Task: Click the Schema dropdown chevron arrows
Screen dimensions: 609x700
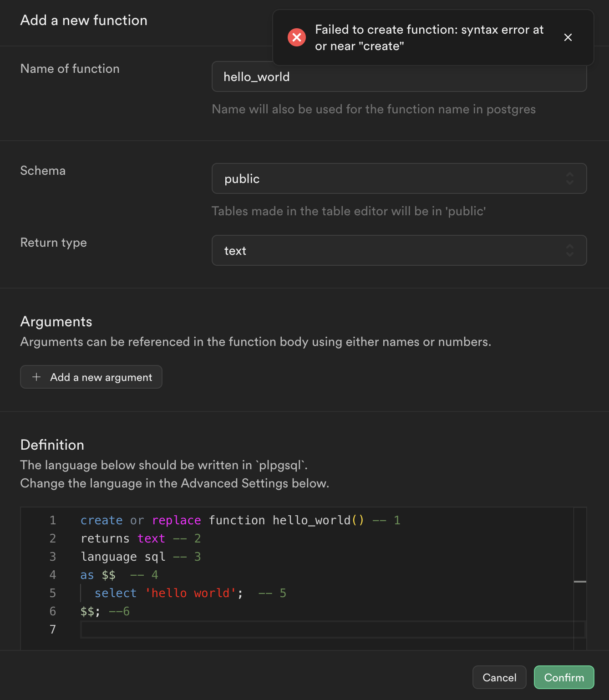Action: tap(569, 178)
